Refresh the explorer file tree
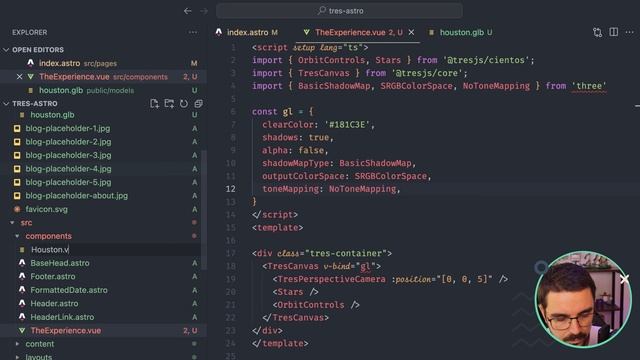640x360 pixels. 184,104
